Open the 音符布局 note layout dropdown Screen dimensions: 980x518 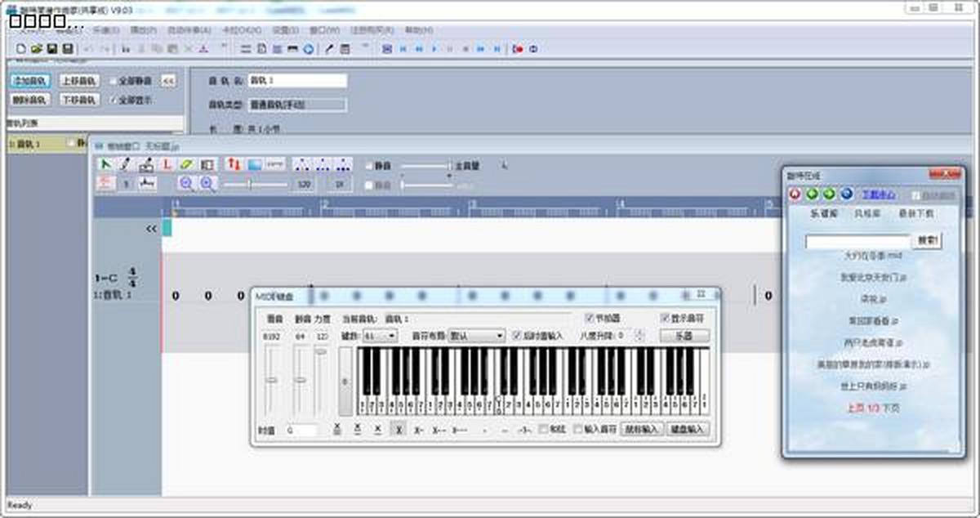coord(477,336)
